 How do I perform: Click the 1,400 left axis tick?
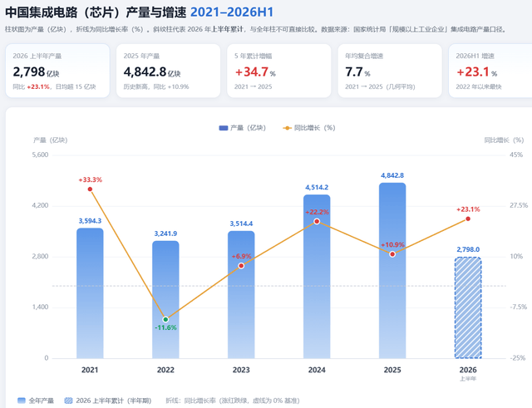click(40, 307)
